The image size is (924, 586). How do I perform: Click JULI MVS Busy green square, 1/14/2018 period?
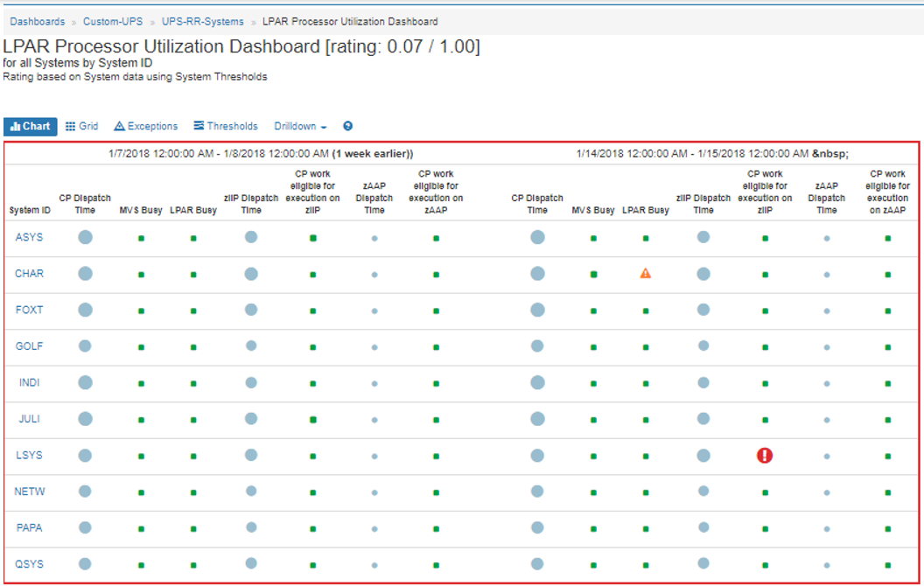click(593, 420)
